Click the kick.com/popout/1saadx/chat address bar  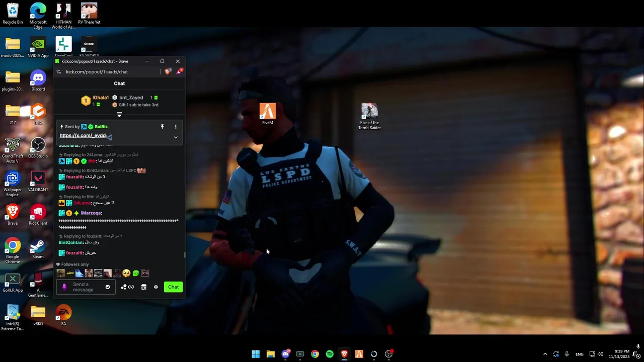click(97, 72)
